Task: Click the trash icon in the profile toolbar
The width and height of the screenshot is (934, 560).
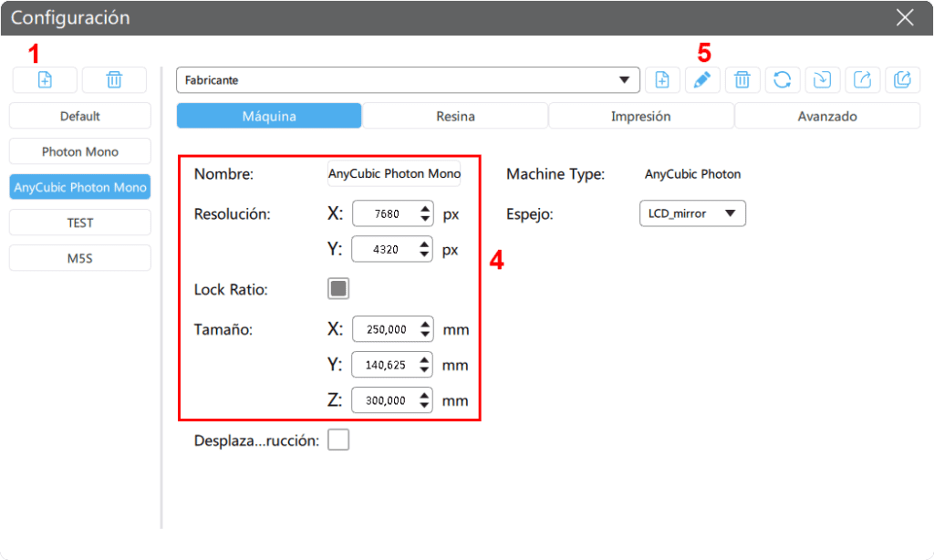Action: coord(742,80)
